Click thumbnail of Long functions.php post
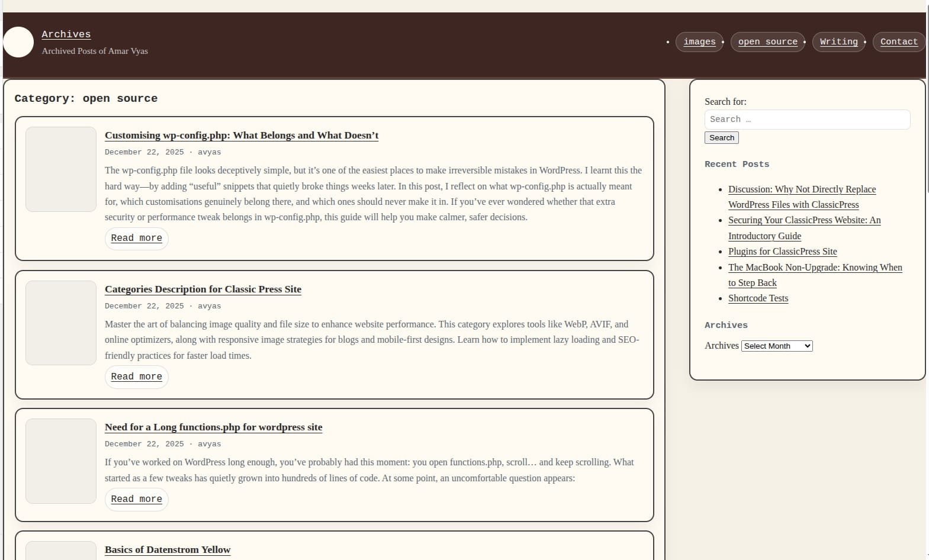 [x=61, y=461]
